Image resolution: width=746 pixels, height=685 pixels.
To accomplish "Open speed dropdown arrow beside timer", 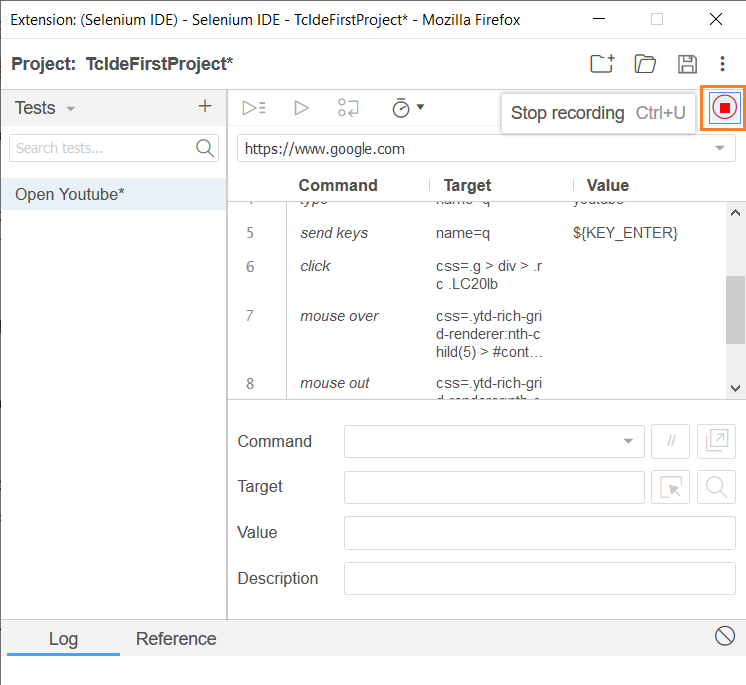I will [420, 107].
